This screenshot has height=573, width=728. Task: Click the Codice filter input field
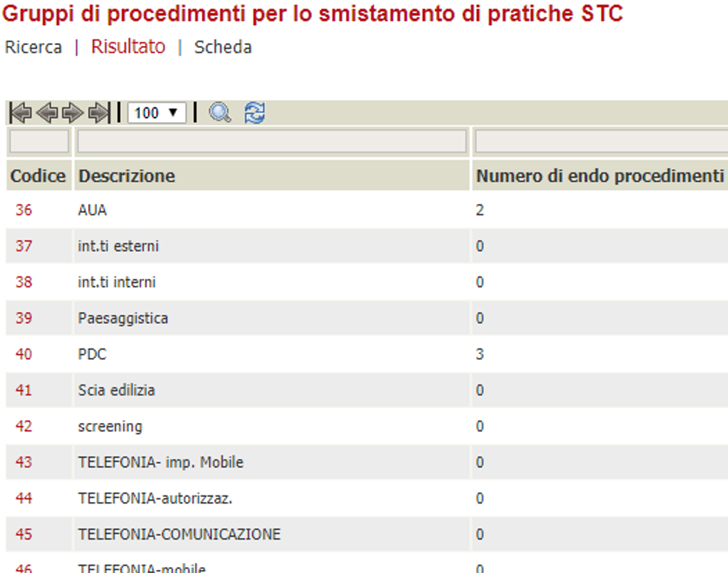tap(38, 139)
